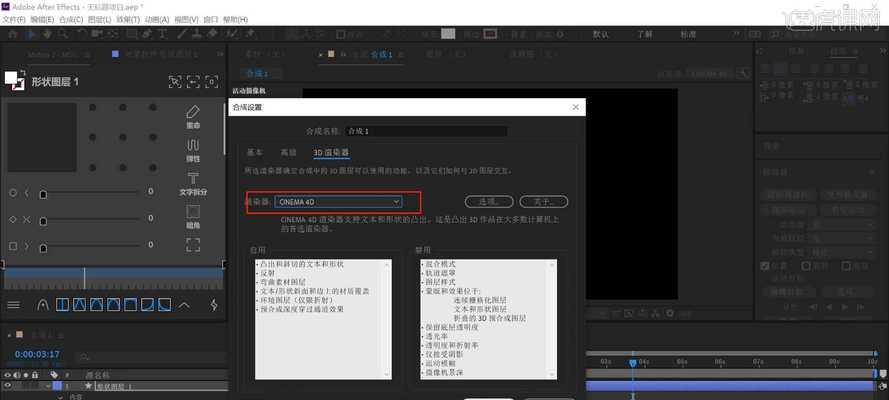Image resolution: width=889 pixels, height=400 pixels.
Task: Click the diamond icon beside second slider
Action: point(13,219)
